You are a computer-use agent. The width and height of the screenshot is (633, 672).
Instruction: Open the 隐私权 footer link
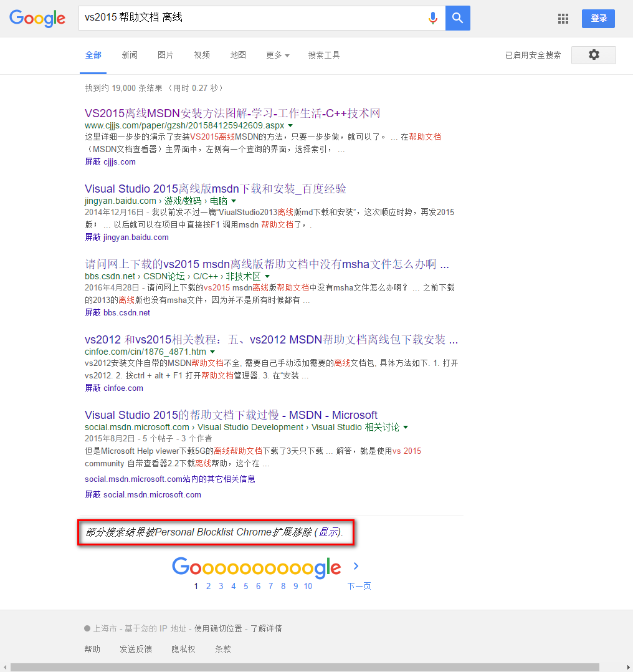click(183, 650)
